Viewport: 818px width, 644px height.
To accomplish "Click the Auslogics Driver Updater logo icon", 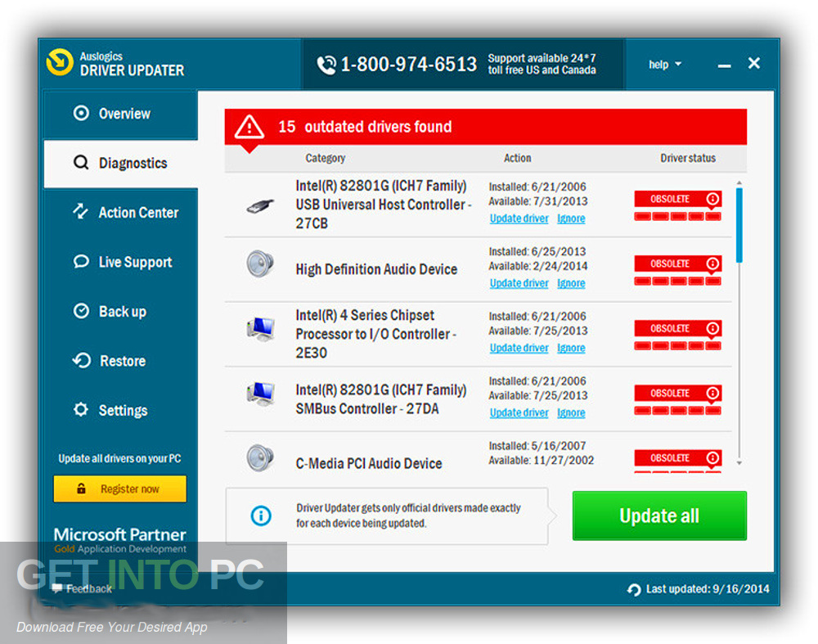I will pyautogui.click(x=60, y=63).
